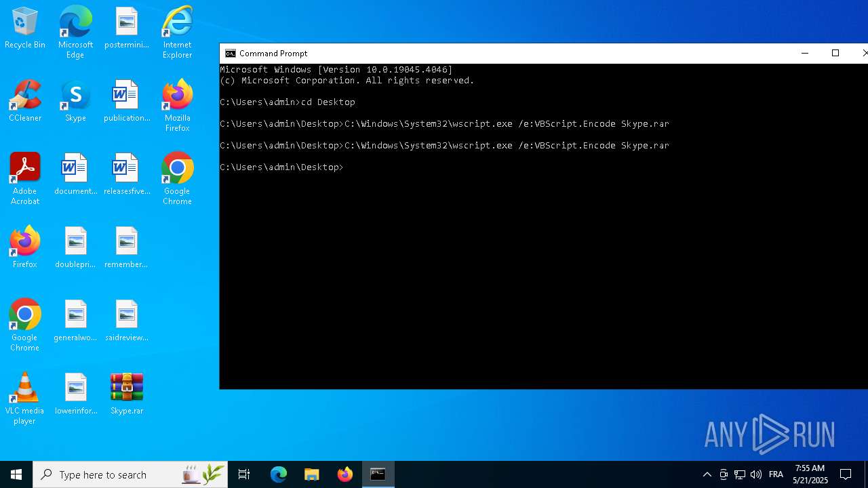
Task: Click the Microsoft Corporation copyright line
Action: (x=347, y=81)
